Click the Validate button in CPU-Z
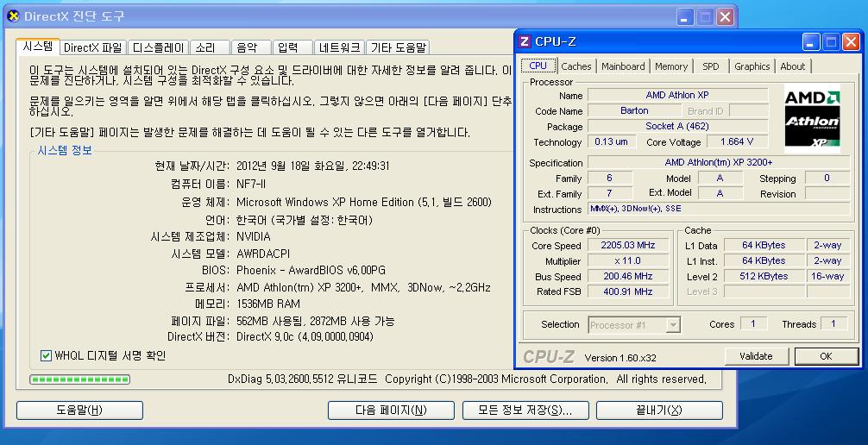The width and height of the screenshot is (868, 445). click(756, 356)
